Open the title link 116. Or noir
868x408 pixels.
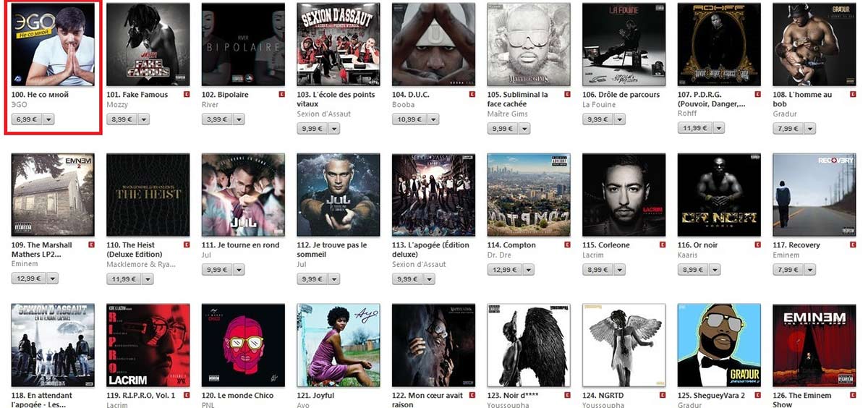coord(697,245)
